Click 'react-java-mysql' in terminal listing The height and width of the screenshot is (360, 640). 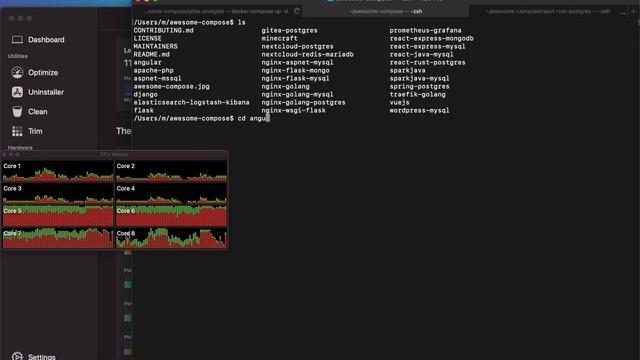[421, 54]
